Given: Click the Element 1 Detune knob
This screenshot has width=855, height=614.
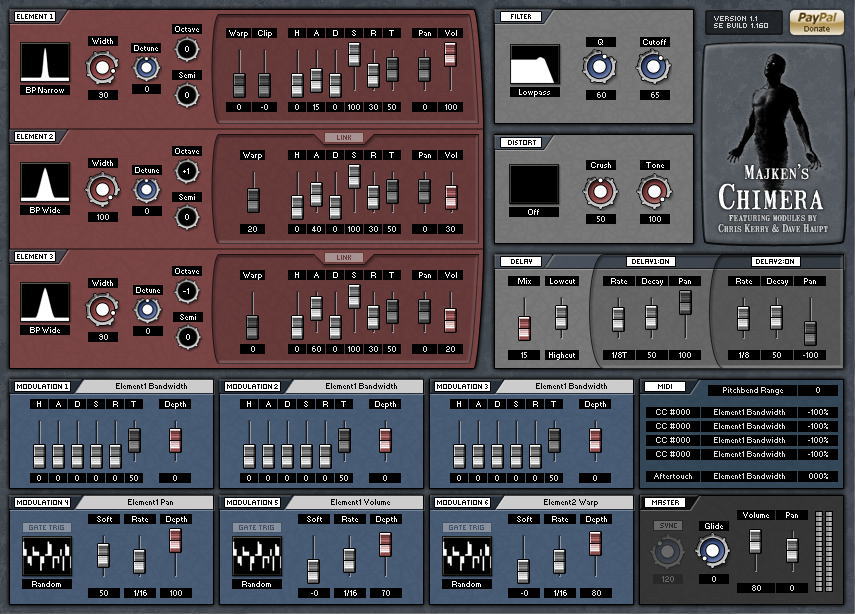Looking at the screenshot, I should point(147,68).
